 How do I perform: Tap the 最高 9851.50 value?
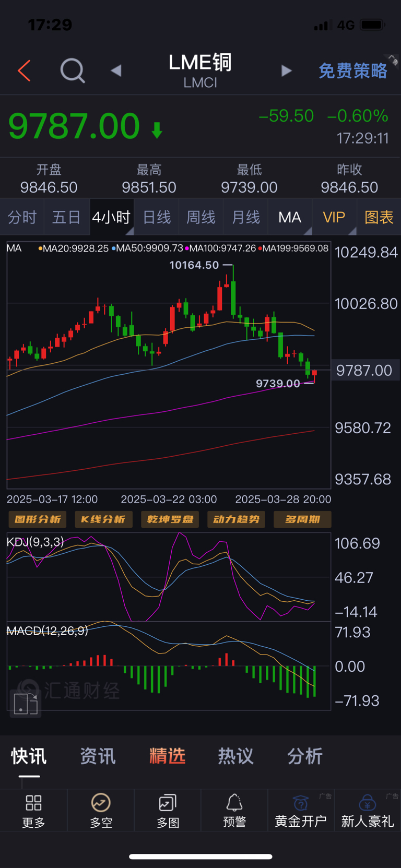click(149, 187)
